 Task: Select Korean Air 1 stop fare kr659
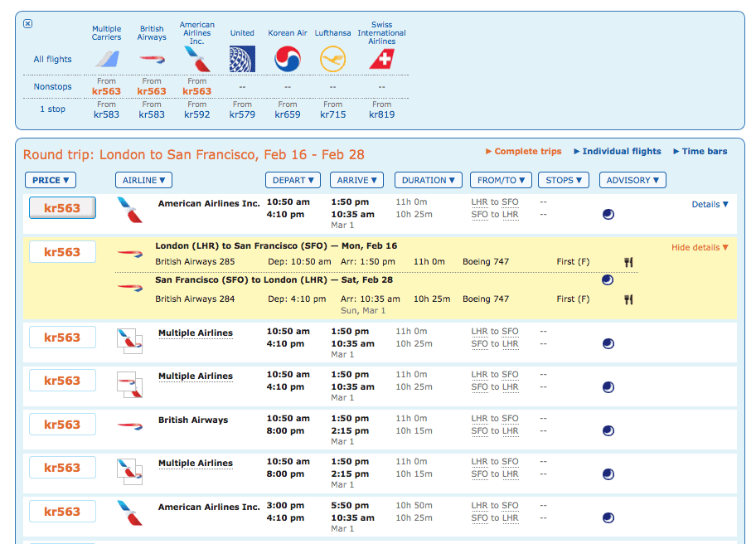[x=288, y=114]
